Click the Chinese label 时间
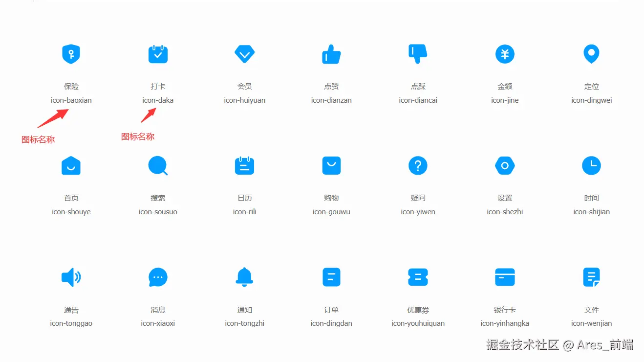 [x=591, y=198]
